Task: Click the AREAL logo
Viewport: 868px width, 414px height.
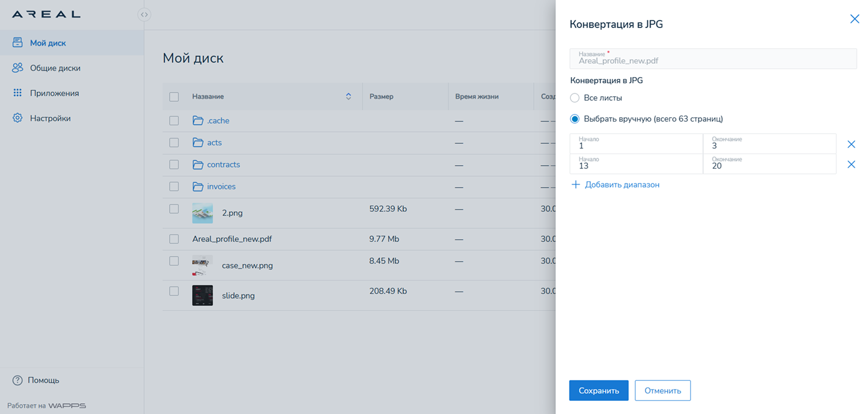Action: 46,14
